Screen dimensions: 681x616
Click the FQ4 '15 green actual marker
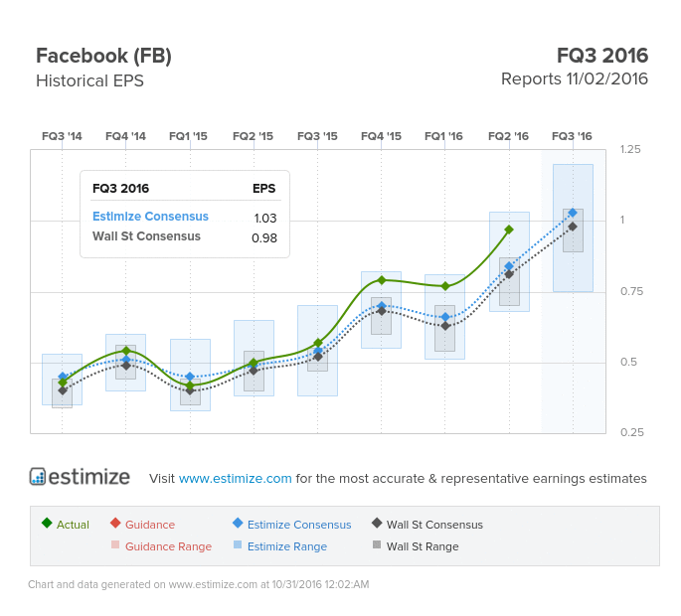[382, 280]
